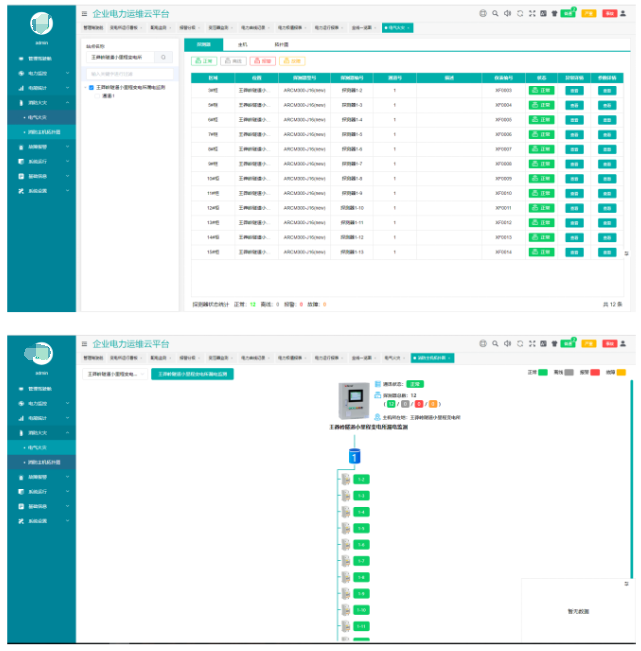Image resolution: width=641 pixels, height=651 pixels.
Task: Open 电气火灾 sidebar item in lower screenshot
Action: coord(42,448)
